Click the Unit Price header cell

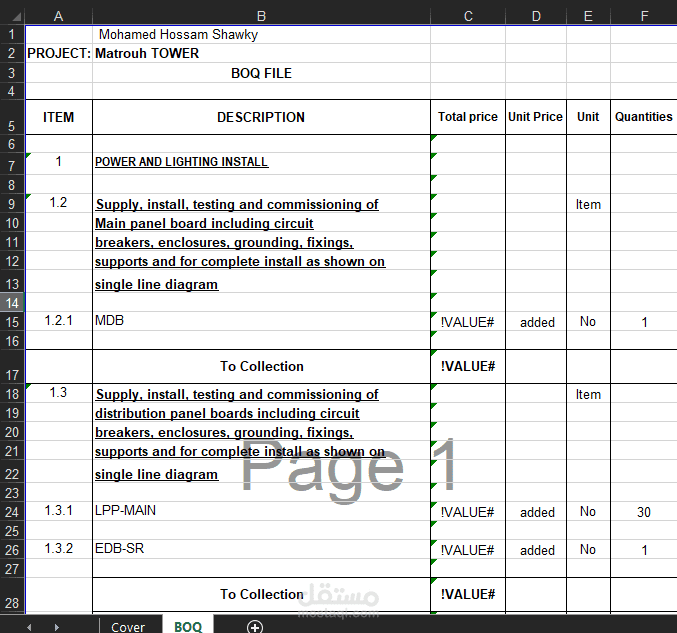click(536, 117)
